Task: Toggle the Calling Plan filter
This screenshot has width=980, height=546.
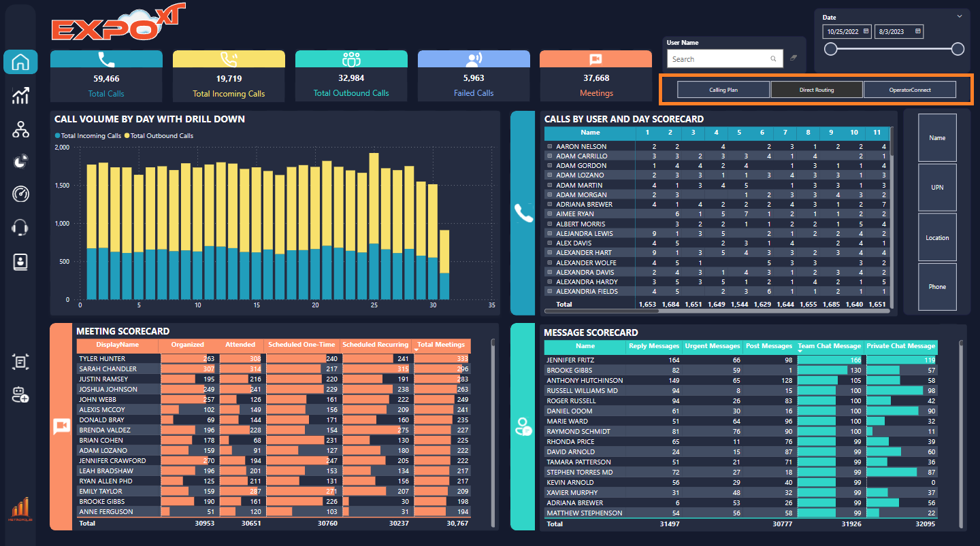Action: coord(723,90)
